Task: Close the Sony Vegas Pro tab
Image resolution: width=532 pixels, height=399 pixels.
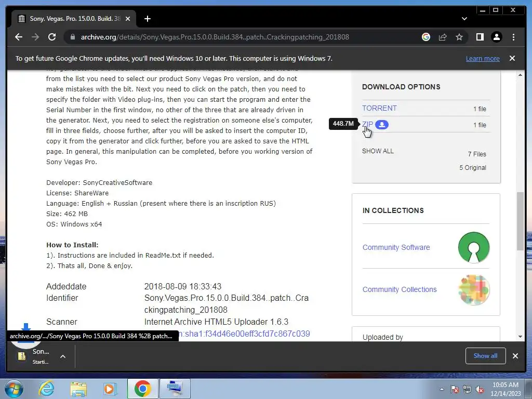Action: pyautogui.click(x=128, y=19)
